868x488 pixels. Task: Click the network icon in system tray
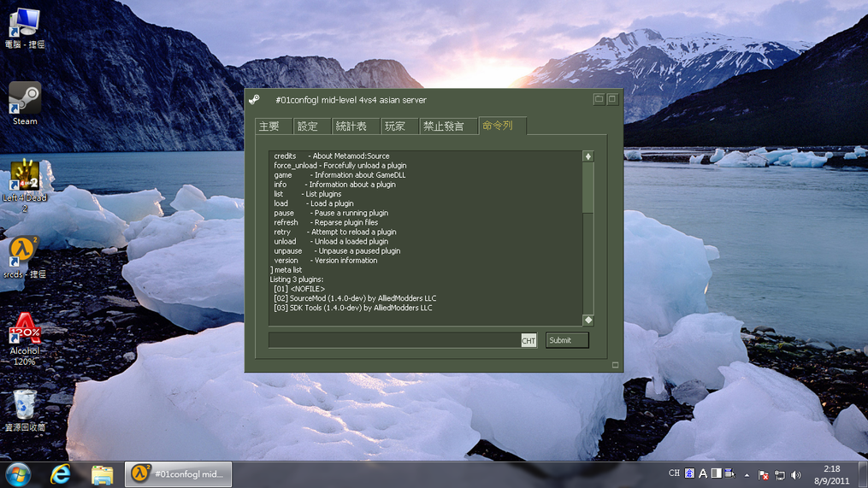coord(780,475)
